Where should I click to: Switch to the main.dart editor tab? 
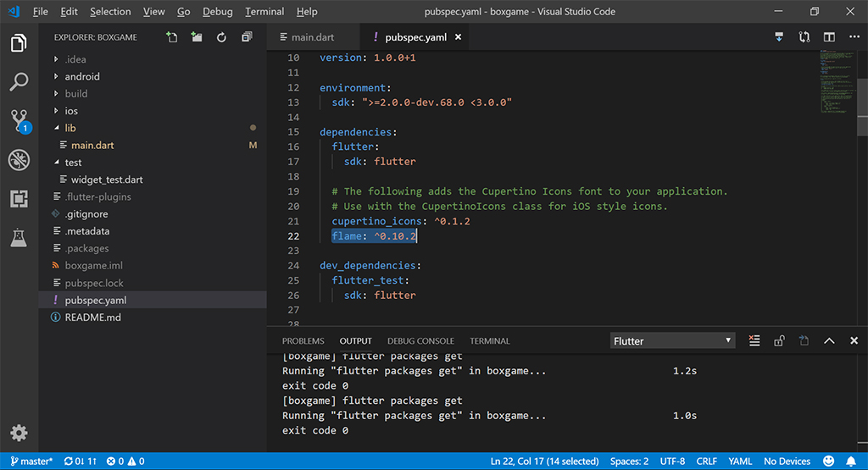click(x=312, y=37)
